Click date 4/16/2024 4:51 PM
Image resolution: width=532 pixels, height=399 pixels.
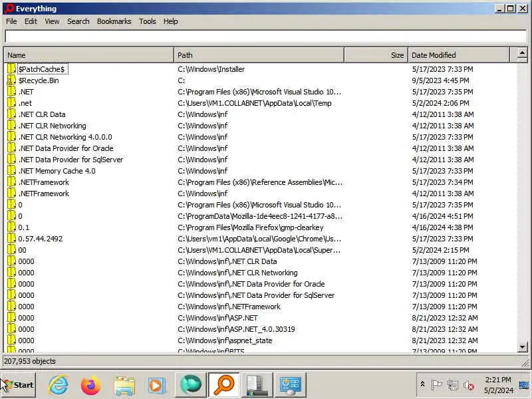coord(442,216)
